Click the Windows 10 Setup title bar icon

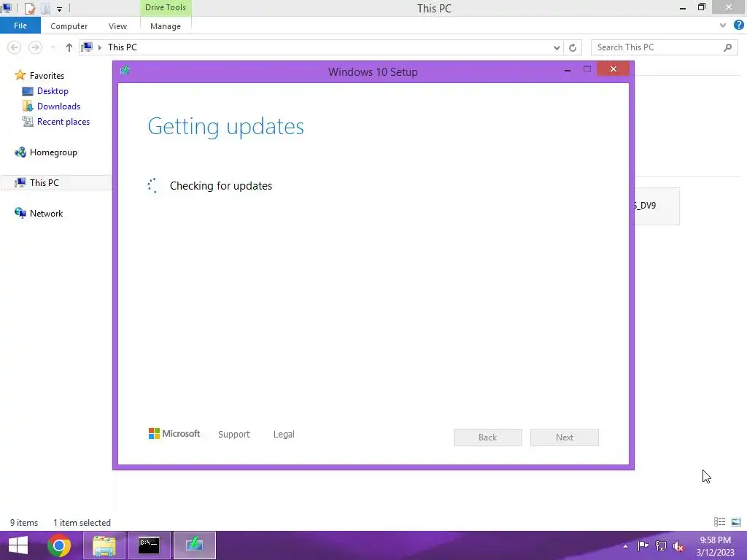(125, 71)
